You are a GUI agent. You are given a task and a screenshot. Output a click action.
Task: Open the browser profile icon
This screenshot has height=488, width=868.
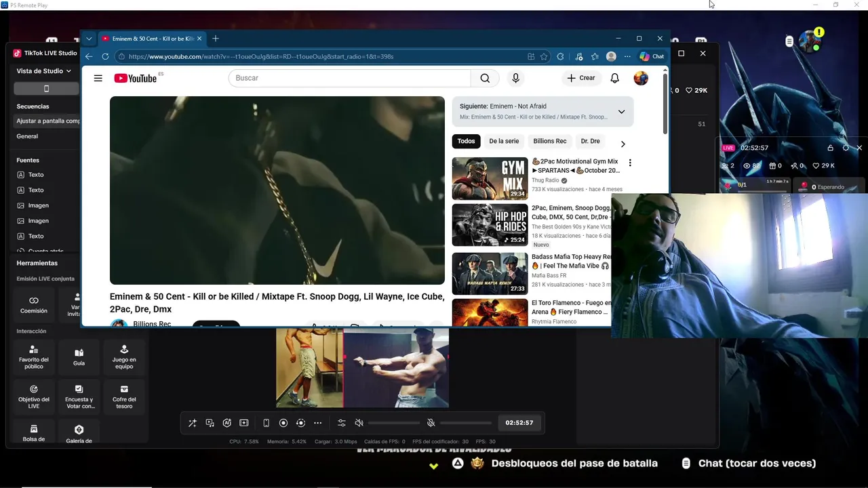[611, 56]
